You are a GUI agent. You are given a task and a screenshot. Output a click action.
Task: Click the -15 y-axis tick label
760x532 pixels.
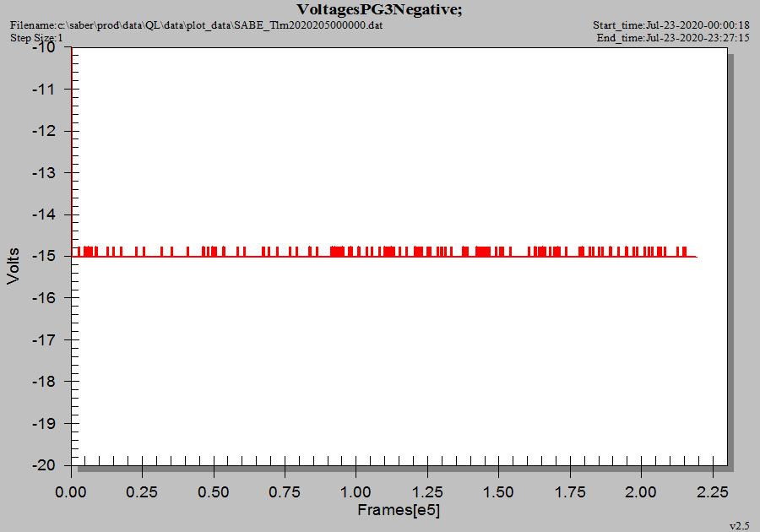(x=44, y=256)
